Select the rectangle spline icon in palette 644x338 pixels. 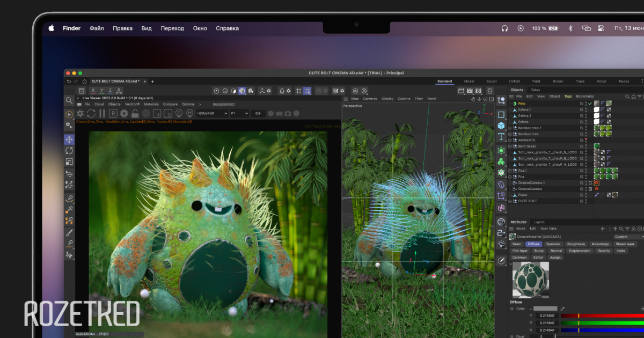tap(501, 114)
